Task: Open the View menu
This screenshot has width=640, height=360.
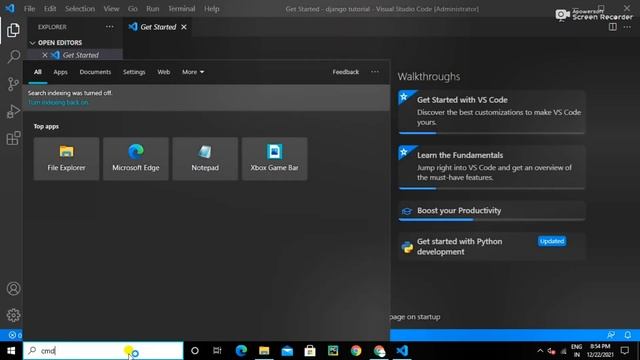Action: coord(111,9)
